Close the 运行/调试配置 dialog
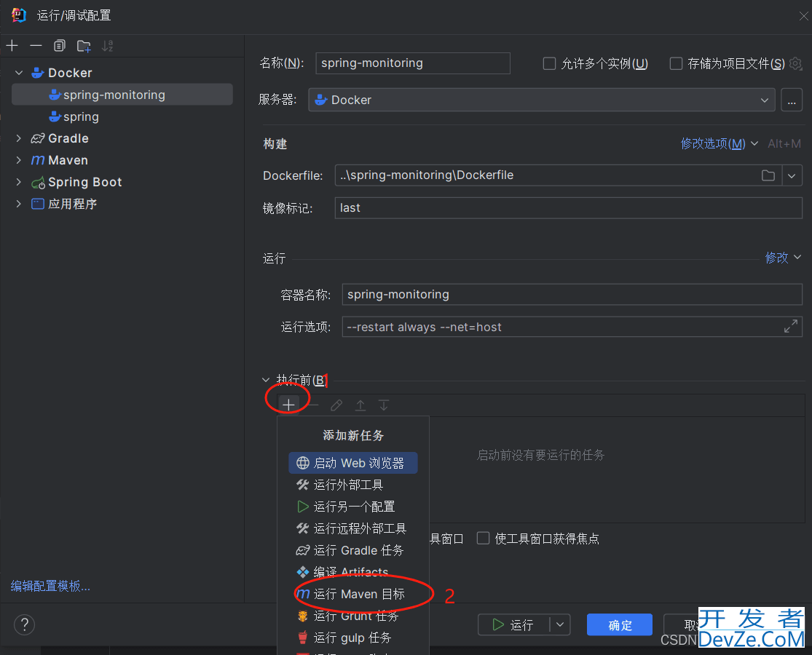 [803, 16]
